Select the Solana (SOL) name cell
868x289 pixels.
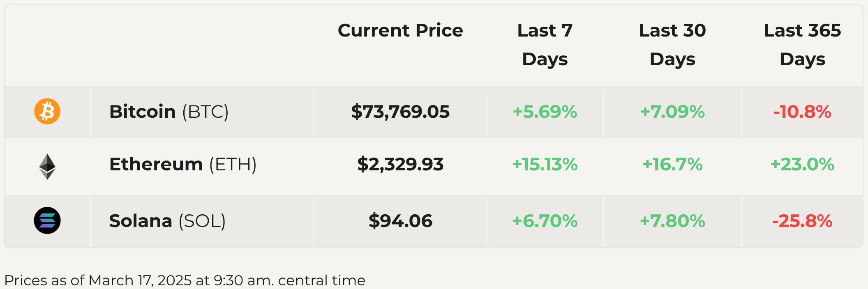pyautogui.click(x=167, y=221)
